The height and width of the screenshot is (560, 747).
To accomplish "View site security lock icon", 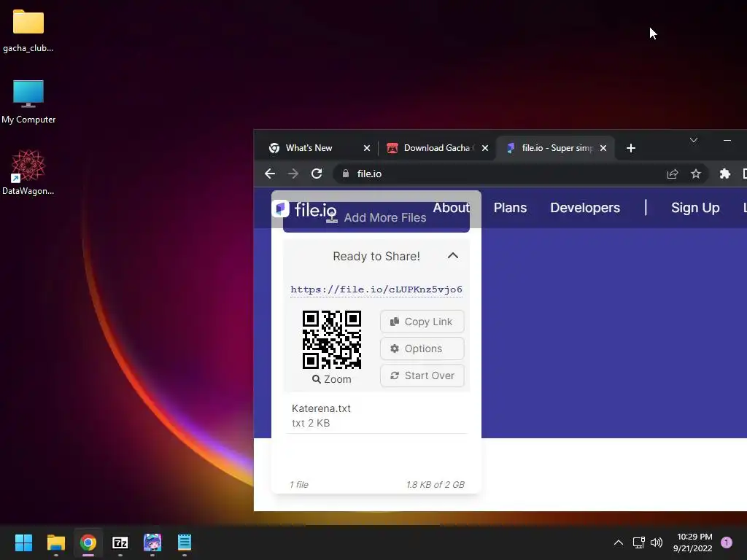I will click(346, 174).
